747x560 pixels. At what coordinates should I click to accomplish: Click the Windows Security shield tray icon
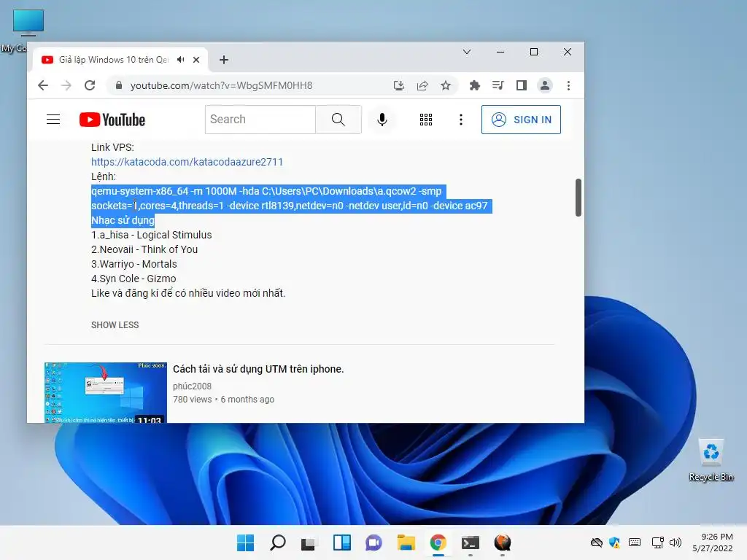tap(615, 542)
